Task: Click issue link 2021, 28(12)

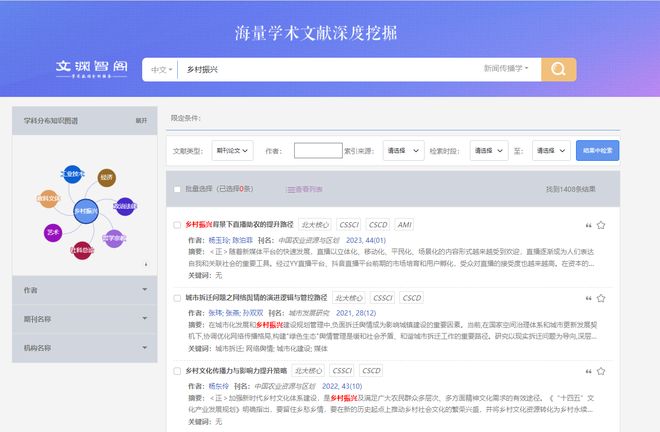Action: (356, 313)
